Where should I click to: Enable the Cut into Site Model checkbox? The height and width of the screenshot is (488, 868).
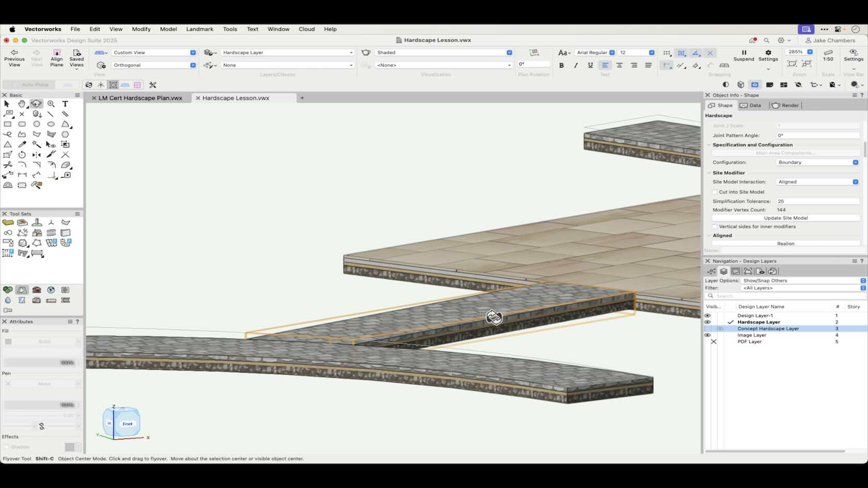(715, 192)
